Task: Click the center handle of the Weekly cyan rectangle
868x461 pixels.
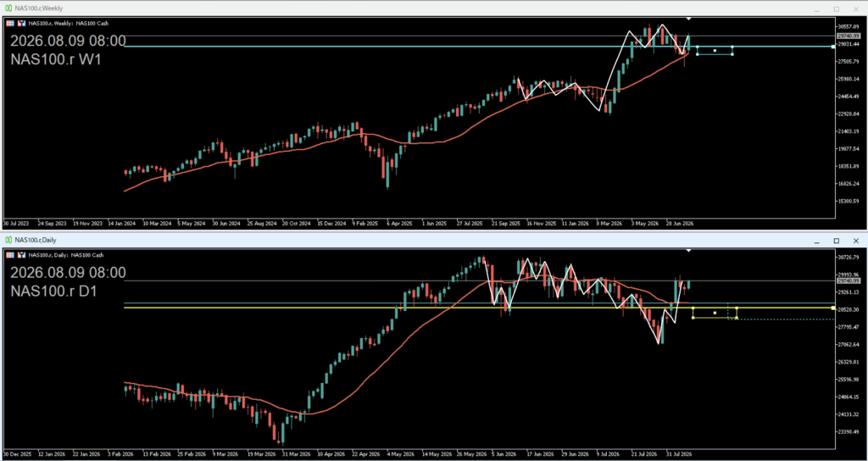Action: tap(715, 51)
